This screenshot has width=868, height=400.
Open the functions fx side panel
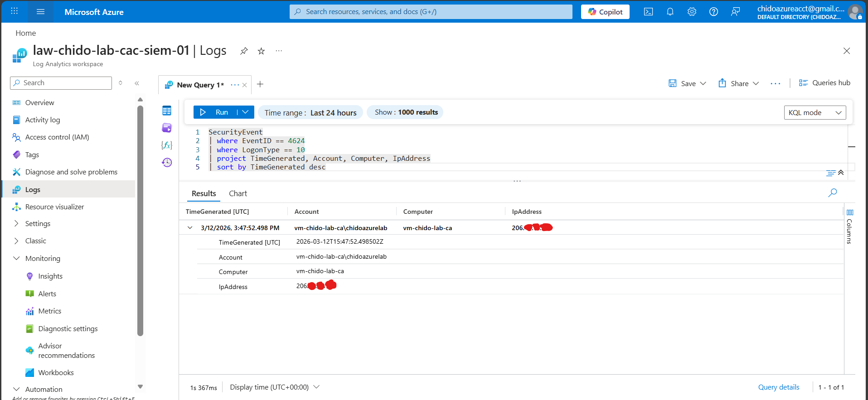[167, 145]
